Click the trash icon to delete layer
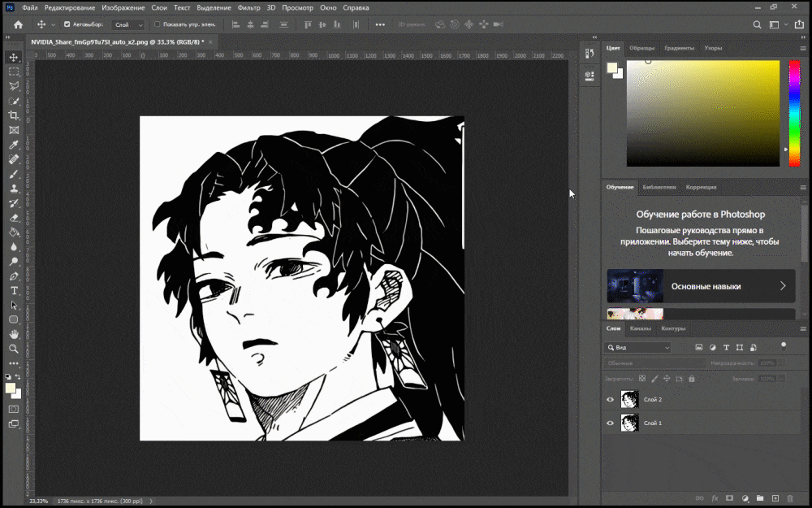The width and height of the screenshot is (812, 508). [790, 498]
